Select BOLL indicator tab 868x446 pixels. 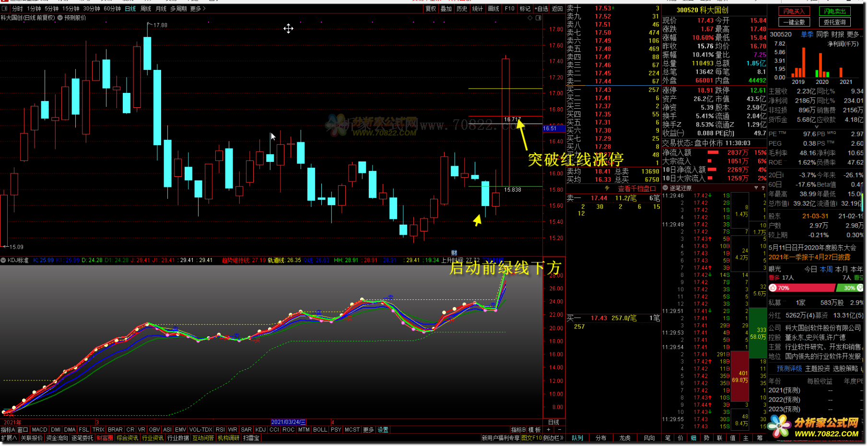click(x=320, y=430)
